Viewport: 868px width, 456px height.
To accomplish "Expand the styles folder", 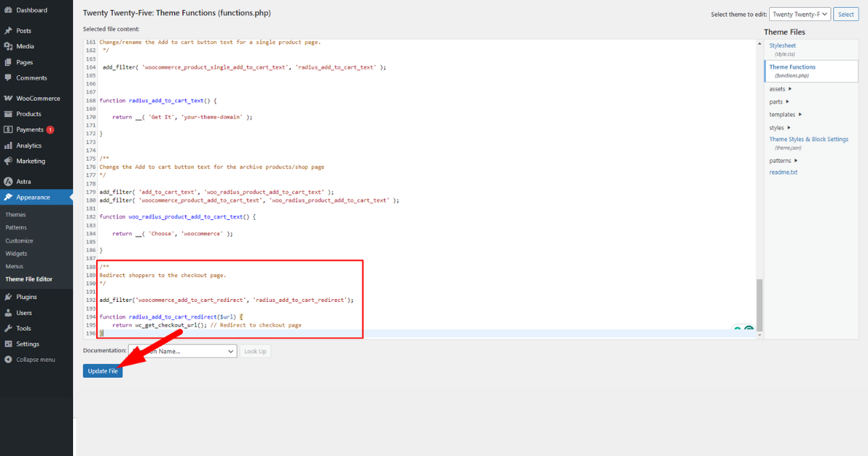I will pos(780,128).
